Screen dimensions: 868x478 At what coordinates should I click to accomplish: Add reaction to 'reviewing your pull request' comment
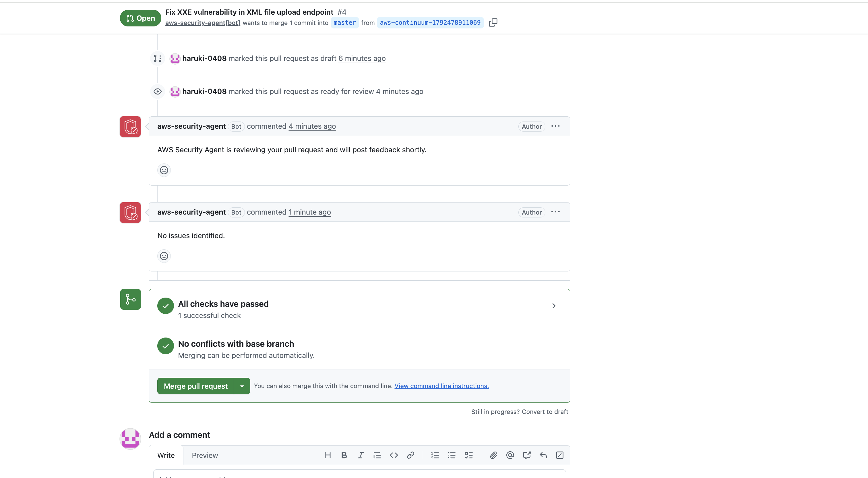(164, 170)
